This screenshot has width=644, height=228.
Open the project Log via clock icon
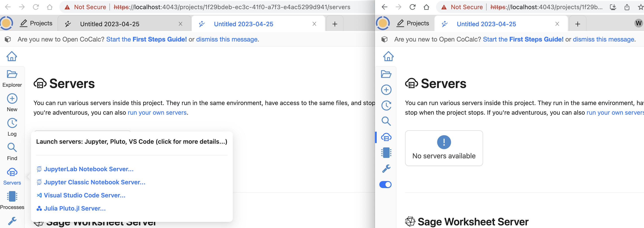tap(12, 123)
